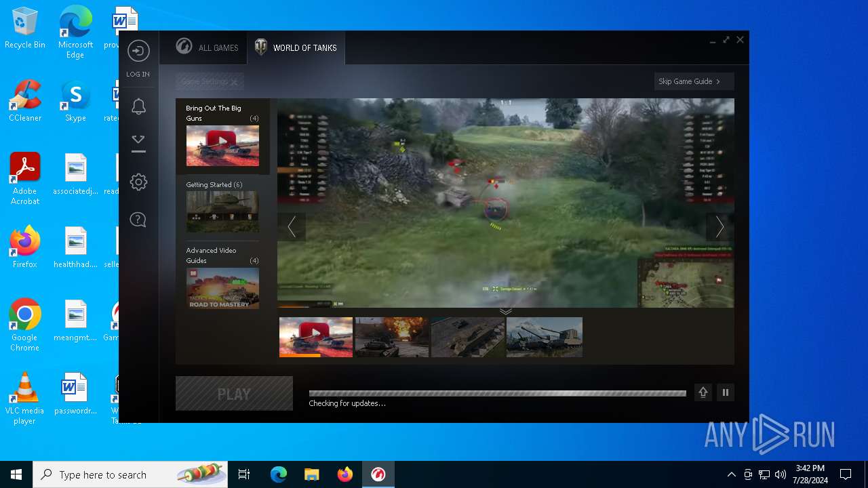868x488 pixels.
Task: Minimize the Game Center window
Action: (x=713, y=41)
